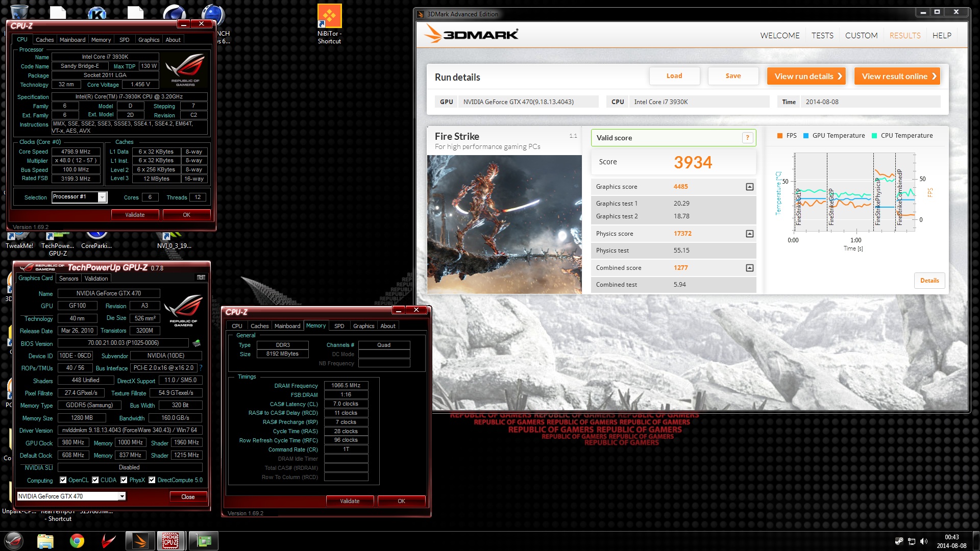Launch Google Chrome from the taskbar
Screen dimensions: 980x551
pyautogui.click(x=77, y=541)
